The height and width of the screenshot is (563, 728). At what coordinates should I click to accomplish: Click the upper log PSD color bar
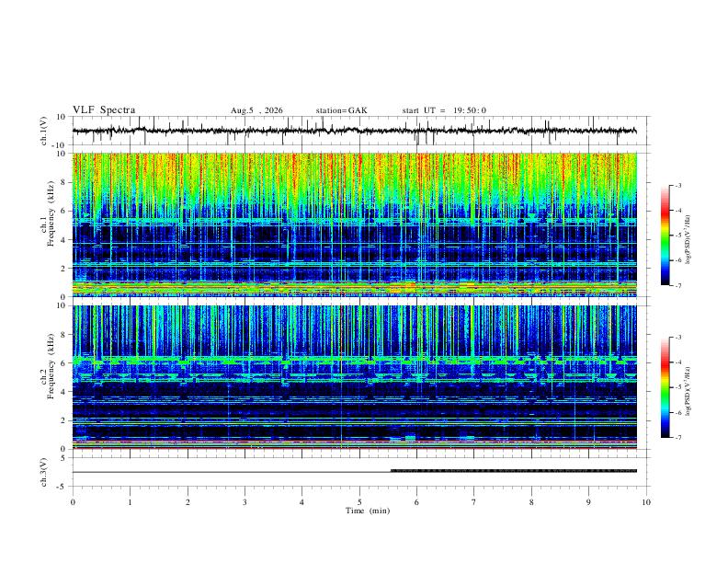click(665, 236)
